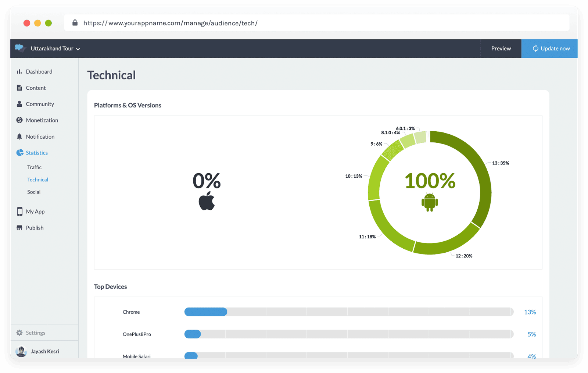Click the Monetization dollar icon
588x373 pixels.
(x=19, y=120)
